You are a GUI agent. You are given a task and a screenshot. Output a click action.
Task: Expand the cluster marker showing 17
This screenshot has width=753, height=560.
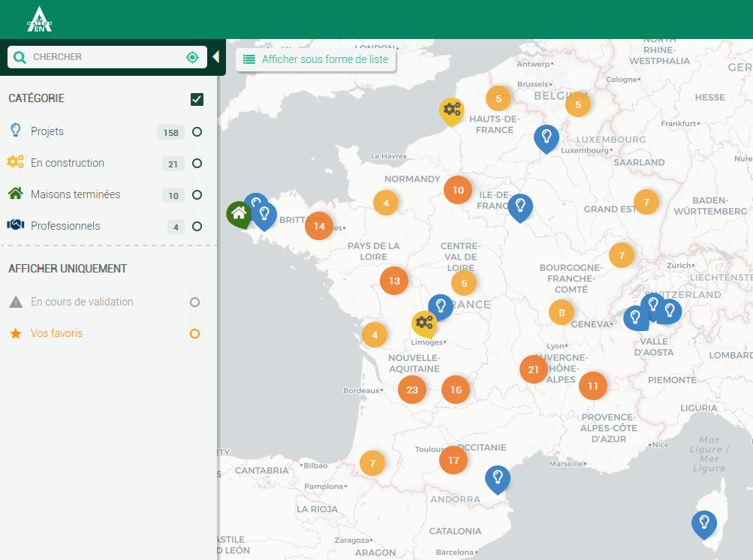tap(453, 460)
